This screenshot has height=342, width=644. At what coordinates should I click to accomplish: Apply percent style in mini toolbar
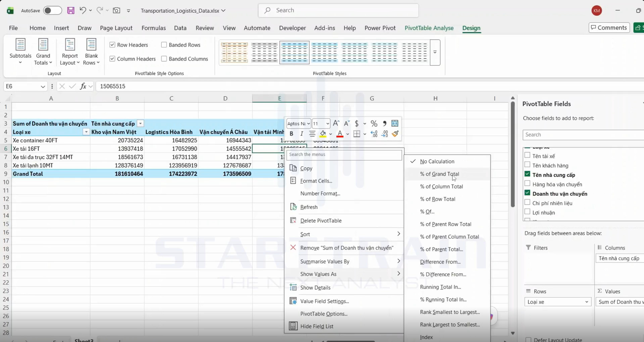click(x=374, y=123)
